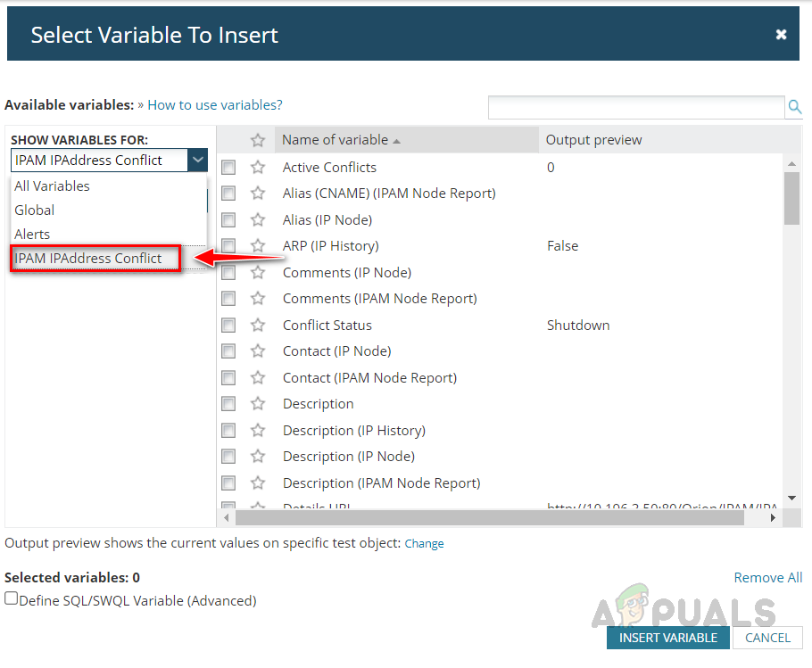Click the horizontal scroll left arrow

[226, 517]
